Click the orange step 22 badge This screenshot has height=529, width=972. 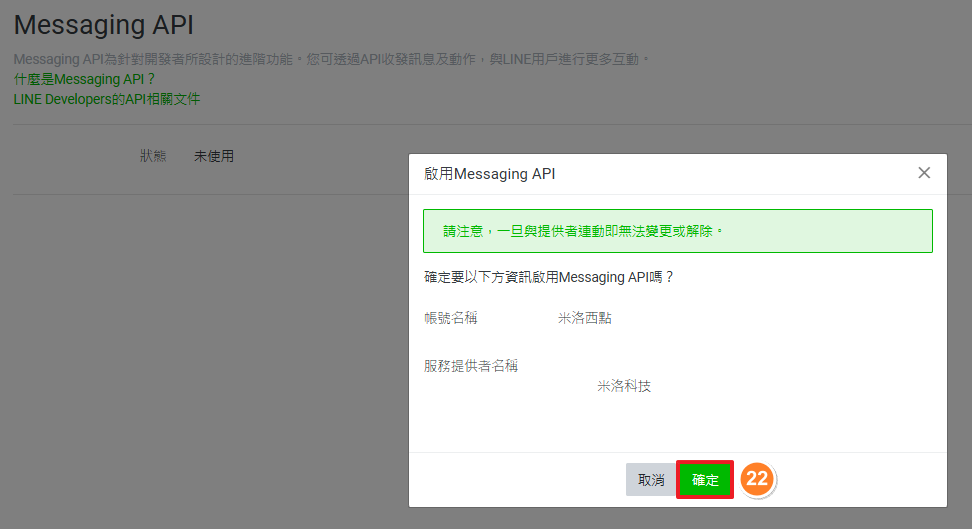tap(758, 480)
